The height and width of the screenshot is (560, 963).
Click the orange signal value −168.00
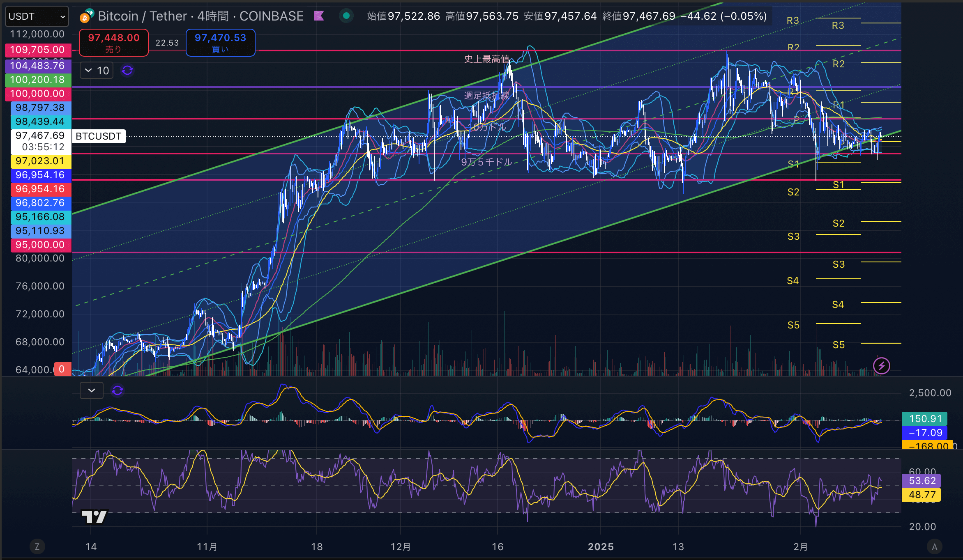pyautogui.click(x=927, y=445)
